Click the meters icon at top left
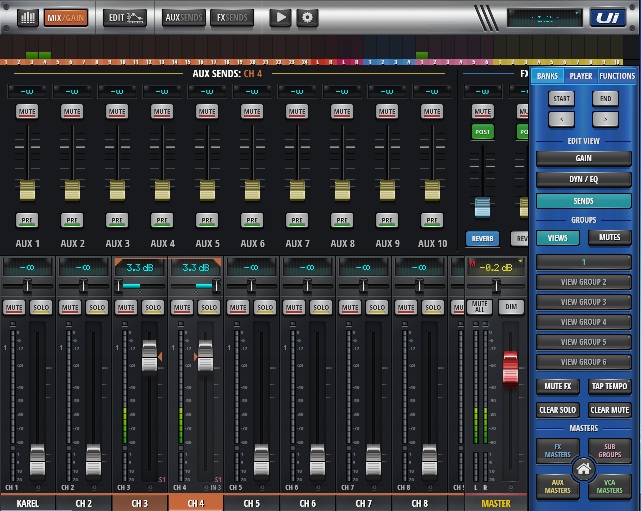Image resolution: width=641 pixels, height=511 pixels. click(x=27, y=17)
